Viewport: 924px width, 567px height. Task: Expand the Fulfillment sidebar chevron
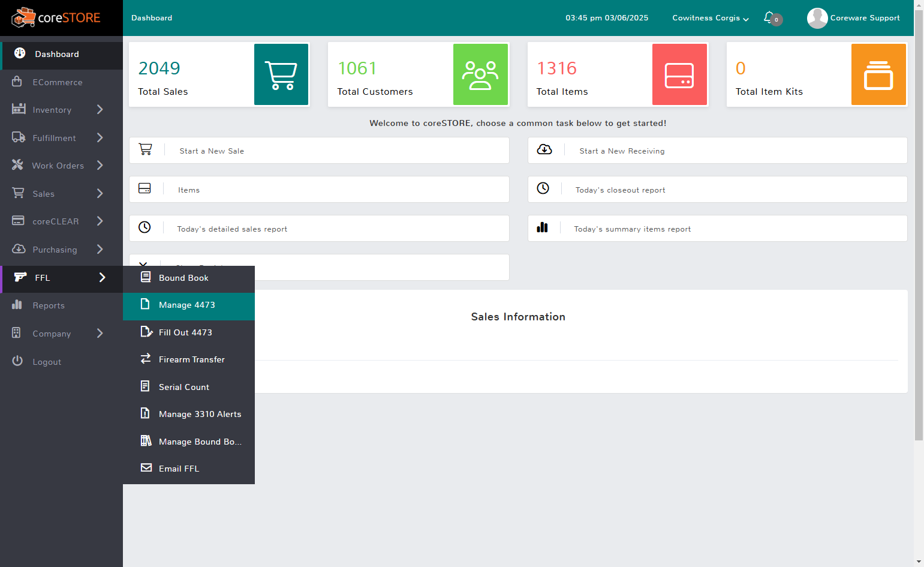point(100,137)
